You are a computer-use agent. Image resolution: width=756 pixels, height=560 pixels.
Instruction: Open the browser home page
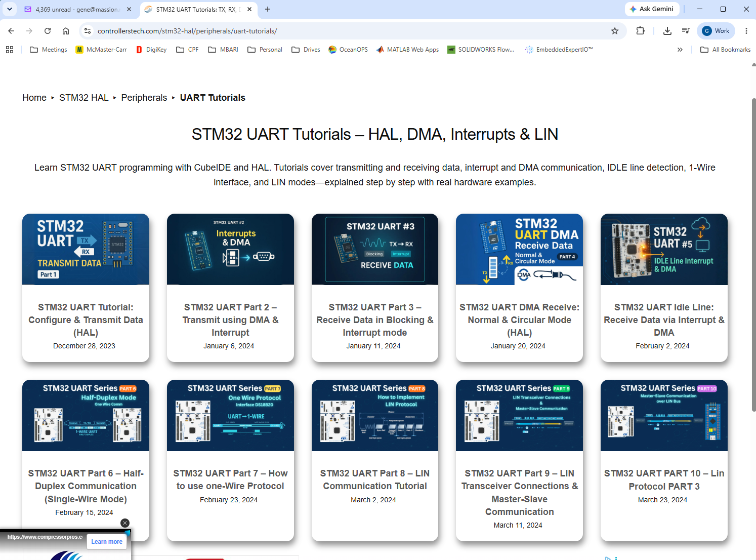pos(66,31)
